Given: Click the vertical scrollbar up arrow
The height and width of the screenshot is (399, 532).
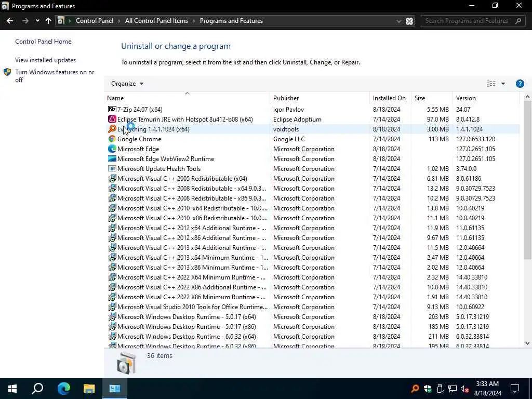Looking at the screenshot, I should point(527,97).
